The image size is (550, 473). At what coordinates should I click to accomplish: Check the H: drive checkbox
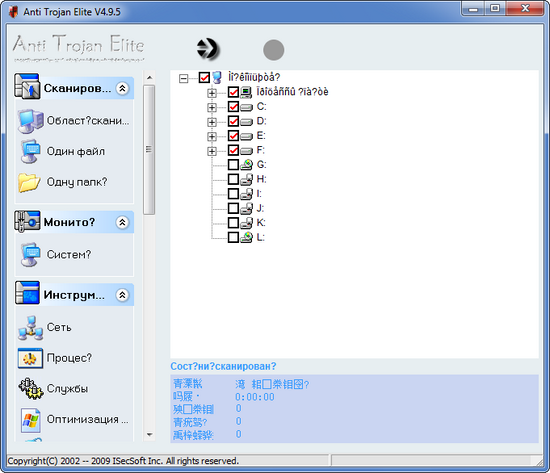point(233,179)
